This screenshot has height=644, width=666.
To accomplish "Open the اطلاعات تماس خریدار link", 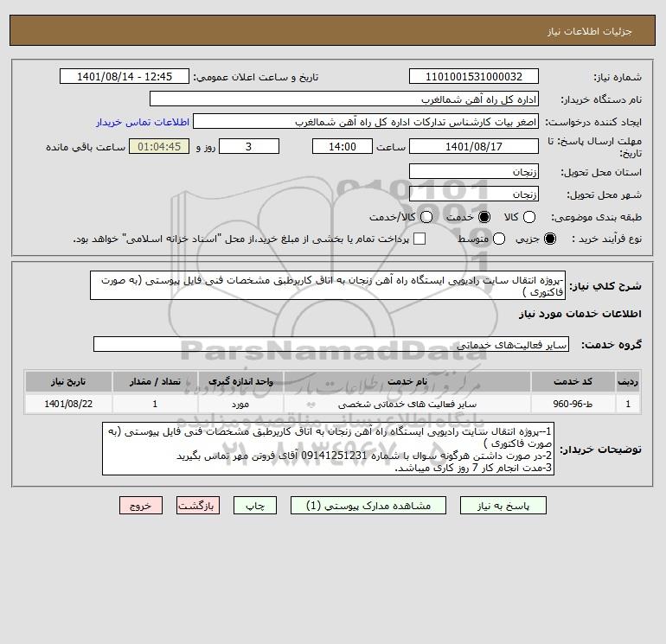I will 143,122.
